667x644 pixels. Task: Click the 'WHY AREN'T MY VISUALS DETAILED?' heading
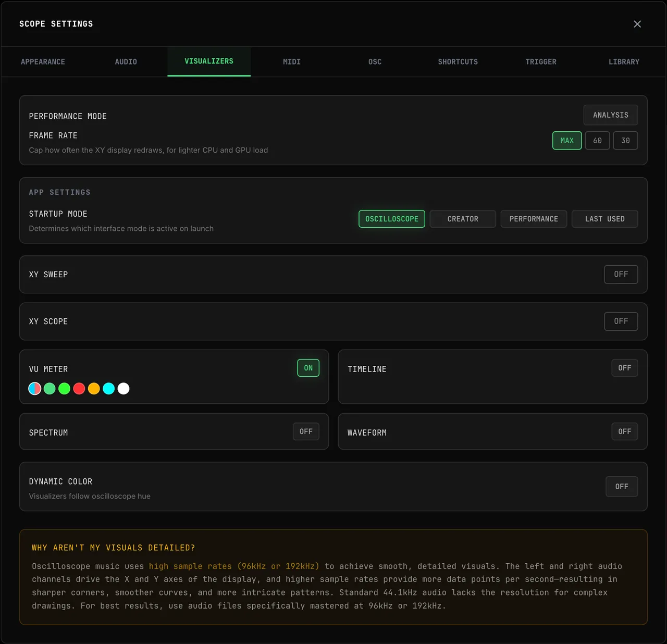(114, 548)
